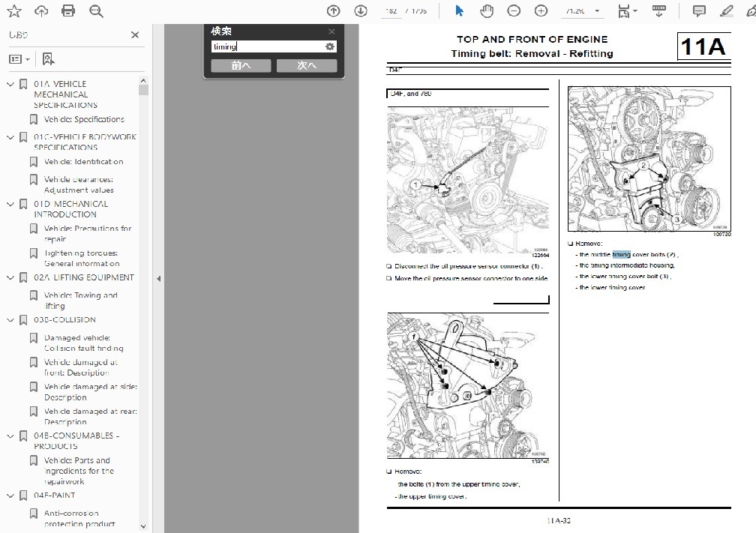This screenshot has height=533, width=756.
Task: Click the page number field
Action: coord(391,10)
